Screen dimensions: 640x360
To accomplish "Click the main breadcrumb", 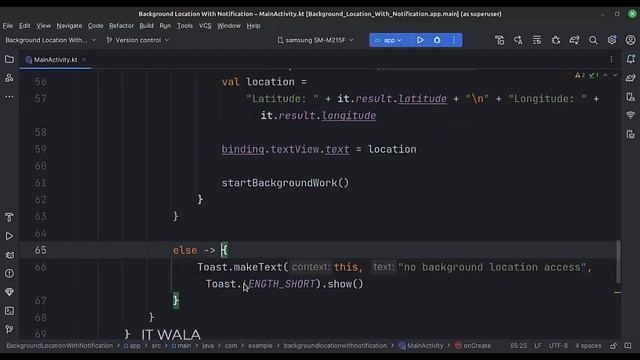I will click(181, 346).
